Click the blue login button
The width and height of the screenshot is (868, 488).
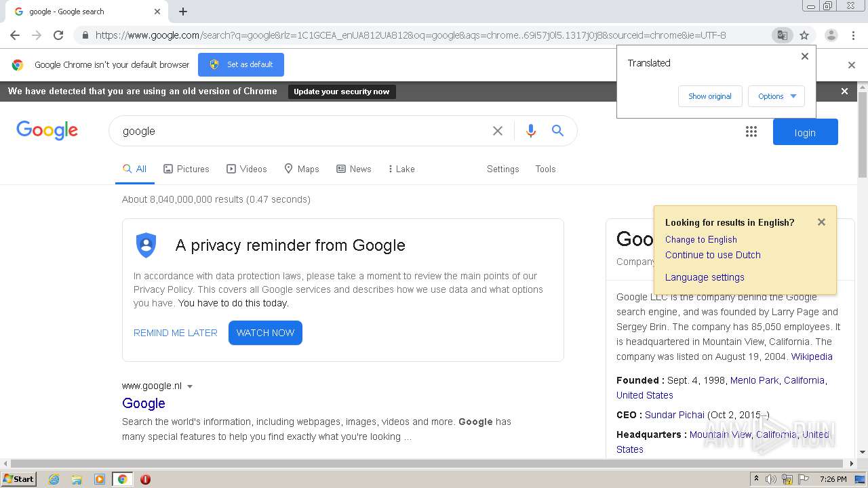point(805,132)
